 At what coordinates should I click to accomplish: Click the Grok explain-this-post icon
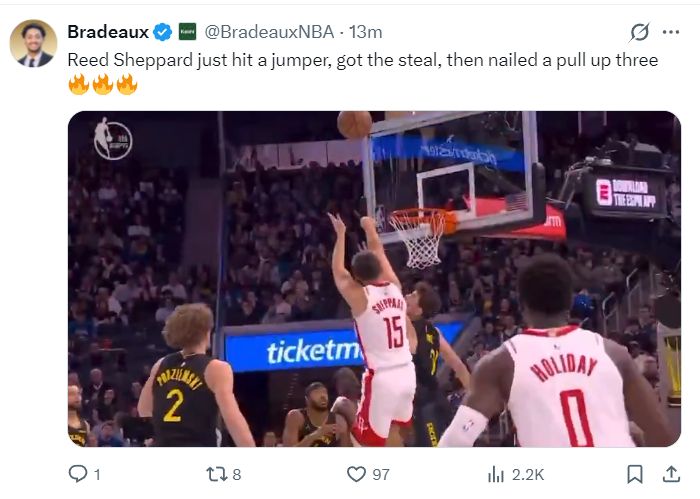click(639, 32)
